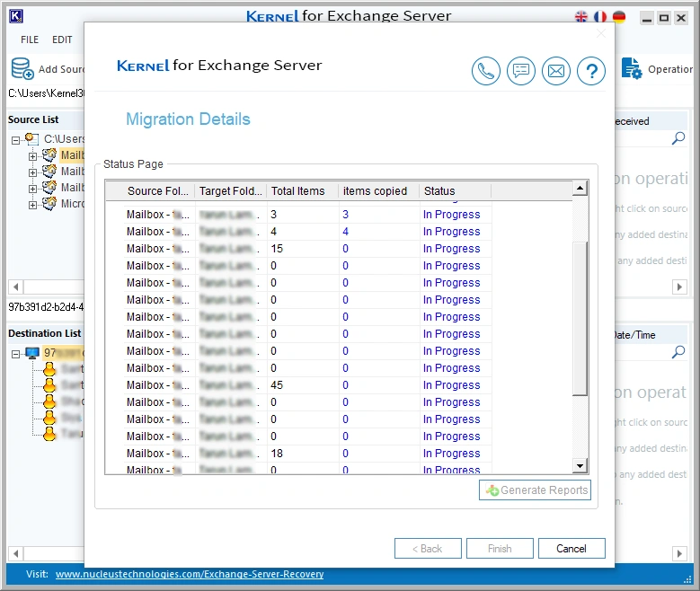
Task: Open the FILE menu
Action: coord(30,40)
